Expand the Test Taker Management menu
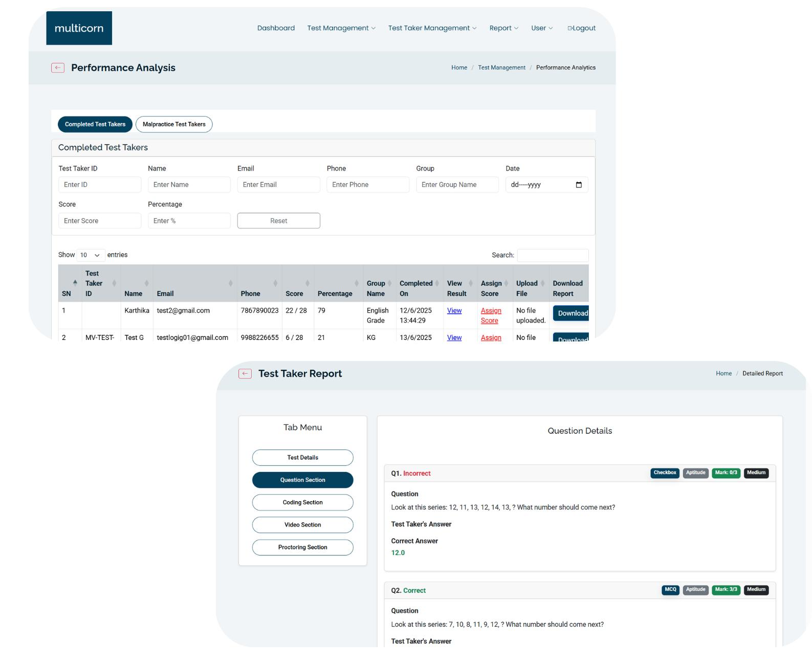The height and width of the screenshot is (662, 812). (x=432, y=28)
